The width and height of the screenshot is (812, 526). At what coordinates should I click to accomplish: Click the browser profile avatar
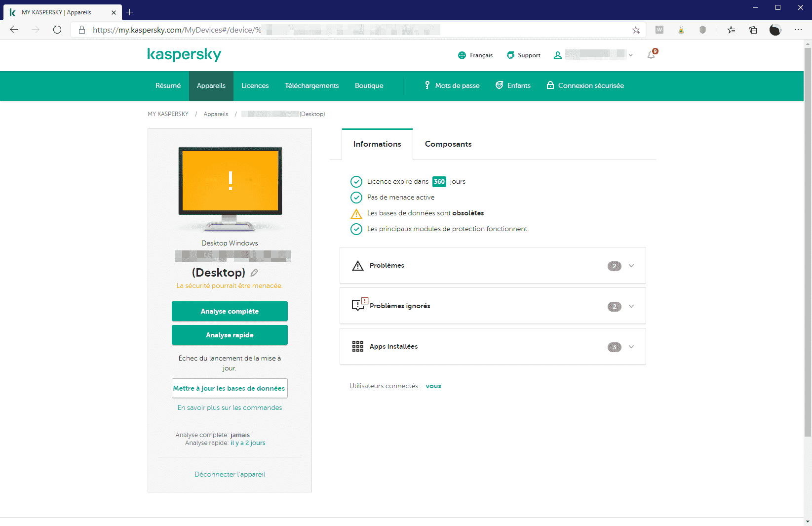click(775, 30)
